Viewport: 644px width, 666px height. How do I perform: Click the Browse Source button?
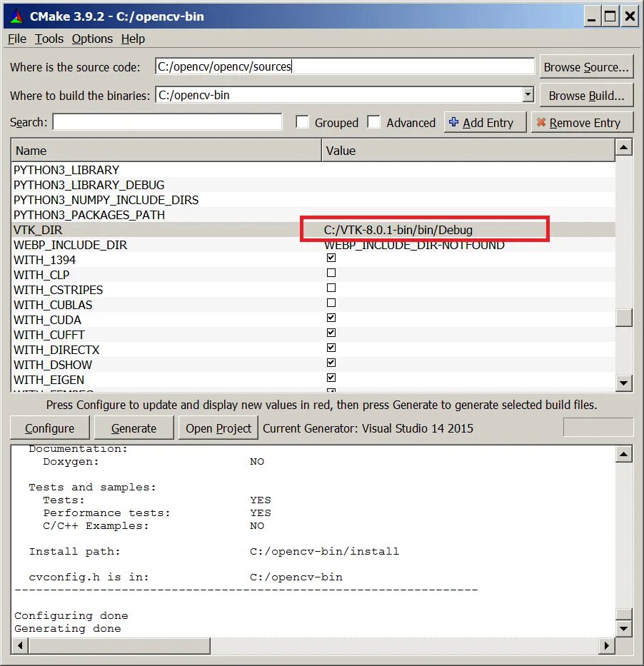(x=586, y=66)
